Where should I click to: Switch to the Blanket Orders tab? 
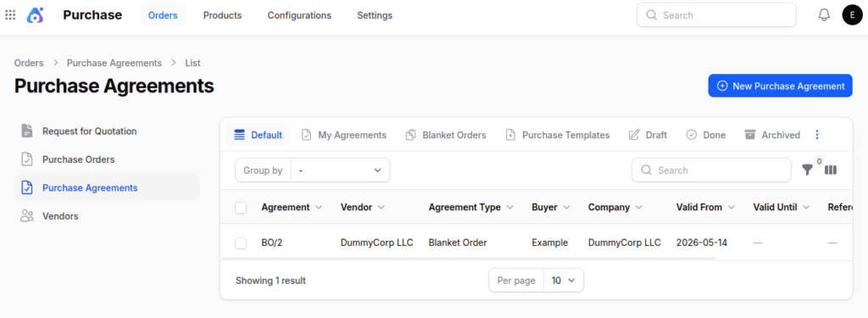click(446, 135)
